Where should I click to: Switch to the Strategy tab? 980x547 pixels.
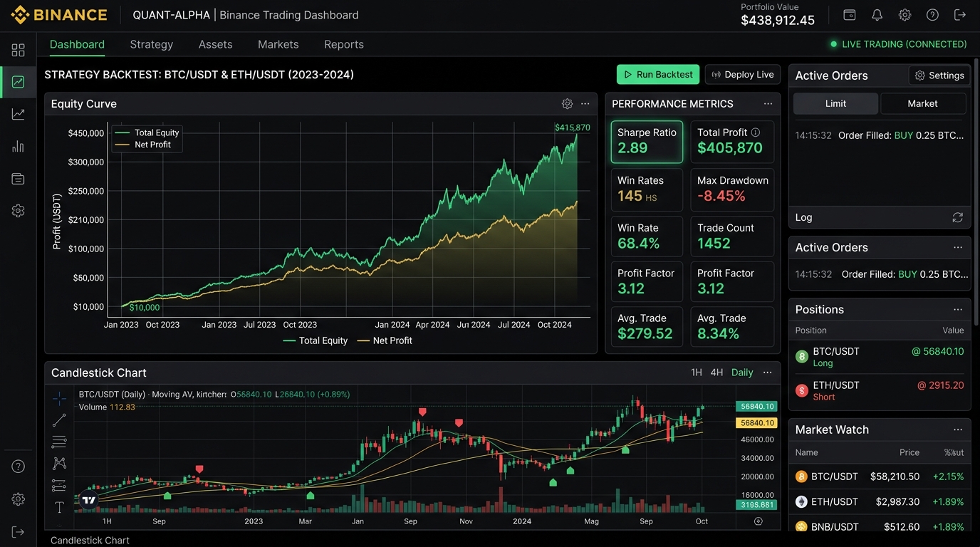(152, 44)
